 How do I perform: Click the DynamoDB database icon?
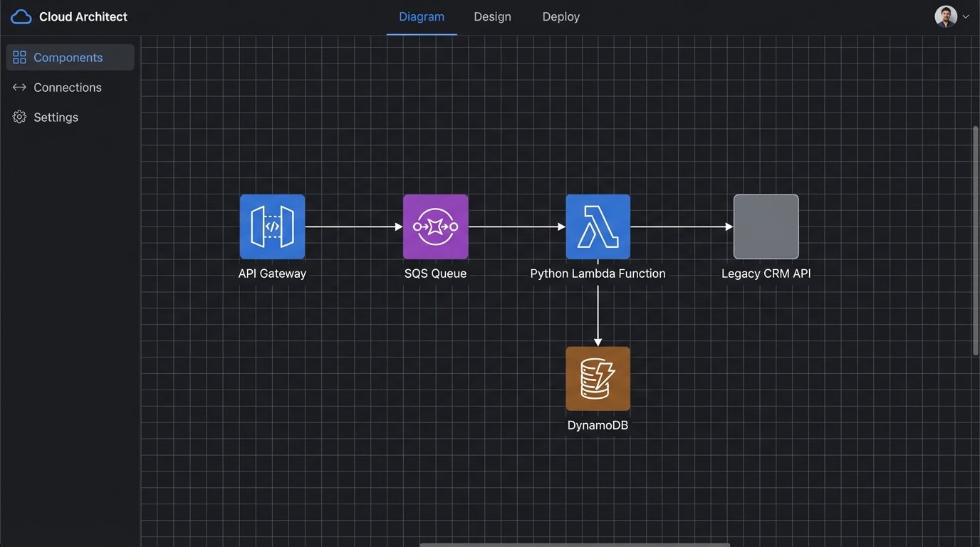pyautogui.click(x=598, y=379)
